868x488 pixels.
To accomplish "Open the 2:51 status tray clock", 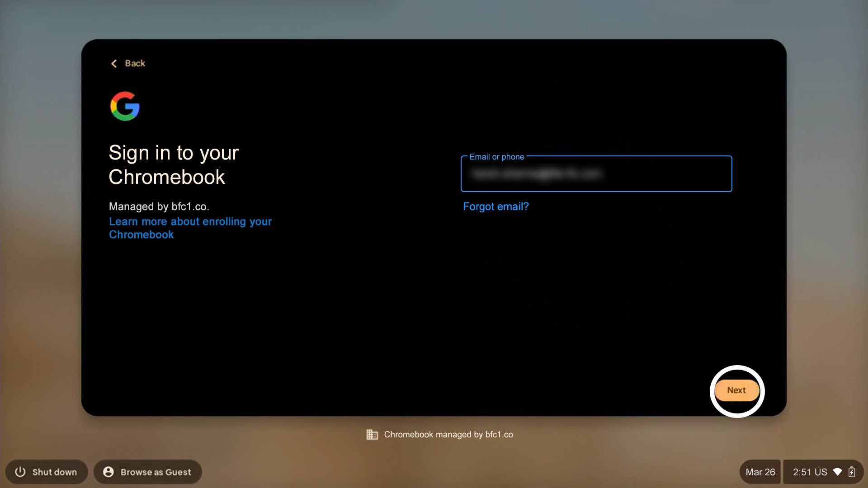I will click(802, 472).
